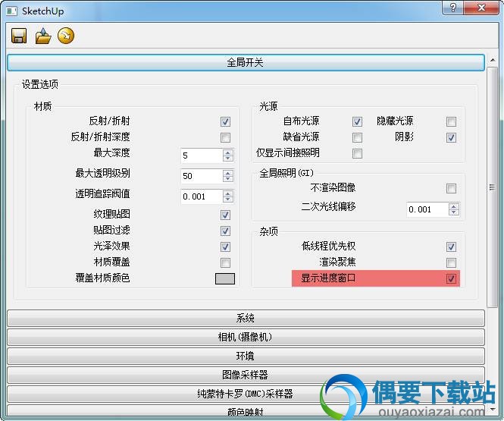Expand the 纯蒙特卡罗(DMC)采样器 rollout
504x421 pixels.
(x=246, y=394)
